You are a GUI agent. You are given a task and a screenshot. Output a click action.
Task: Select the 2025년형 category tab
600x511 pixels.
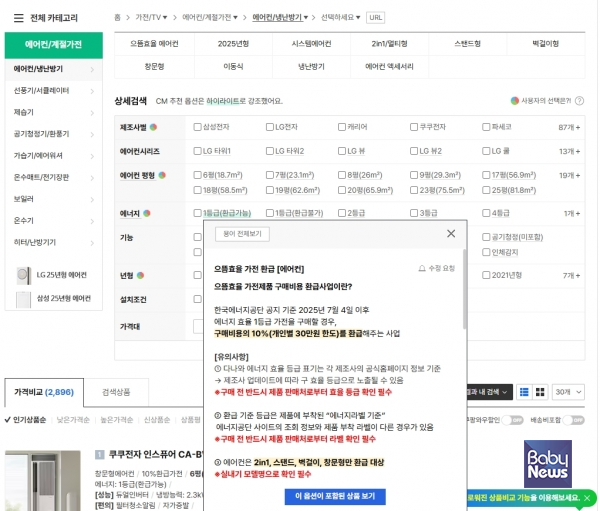[233, 44]
